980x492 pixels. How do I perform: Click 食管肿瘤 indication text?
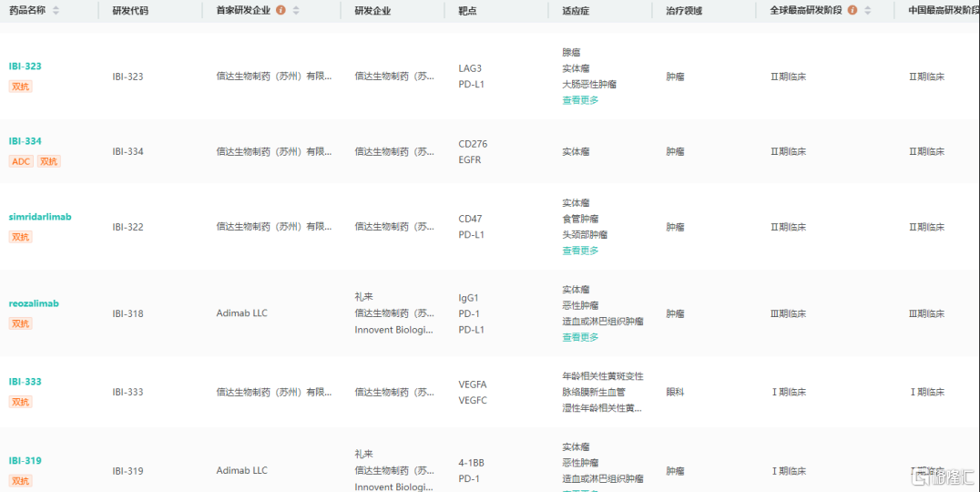581,219
